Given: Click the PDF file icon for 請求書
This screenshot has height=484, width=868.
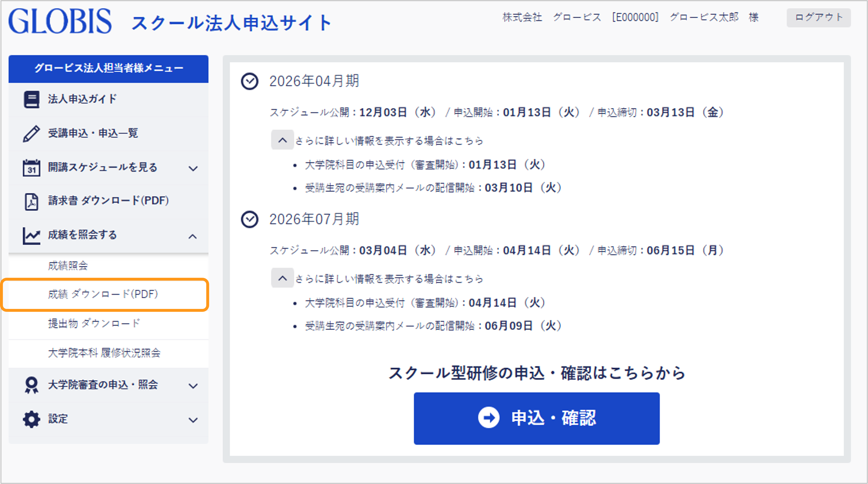Looking at the screenshot, I should [31, 202].
